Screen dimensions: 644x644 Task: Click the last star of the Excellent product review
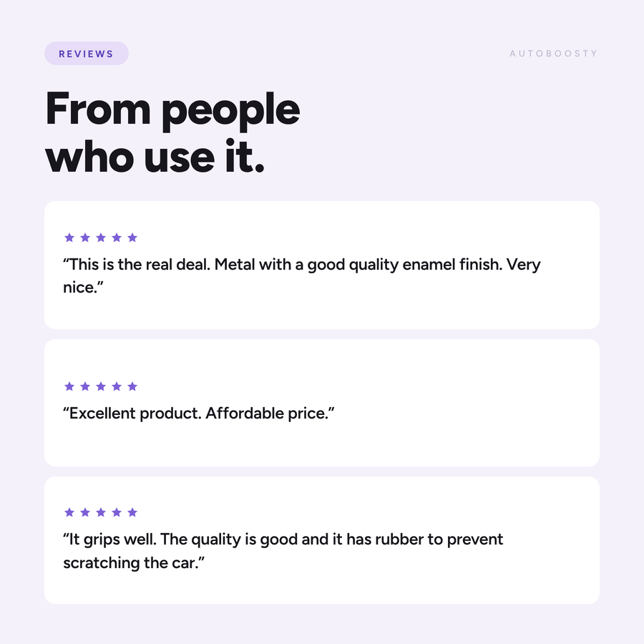[x=132, y=386]
